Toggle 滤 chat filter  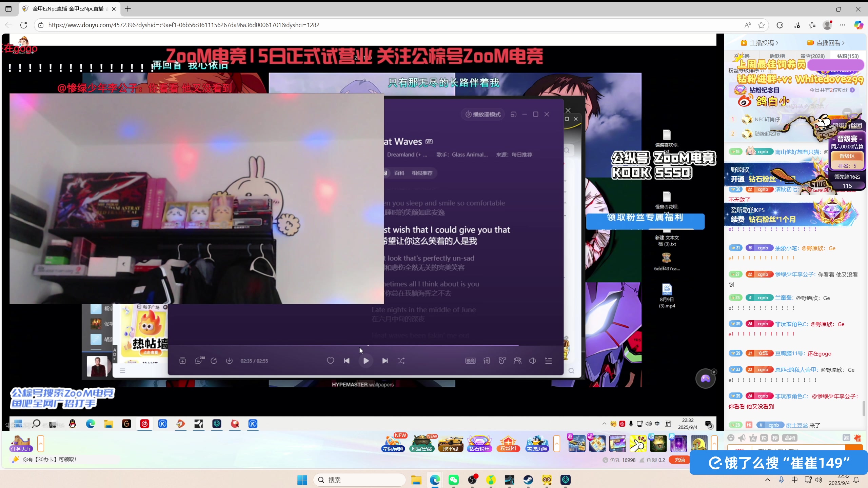click(846, 438)
